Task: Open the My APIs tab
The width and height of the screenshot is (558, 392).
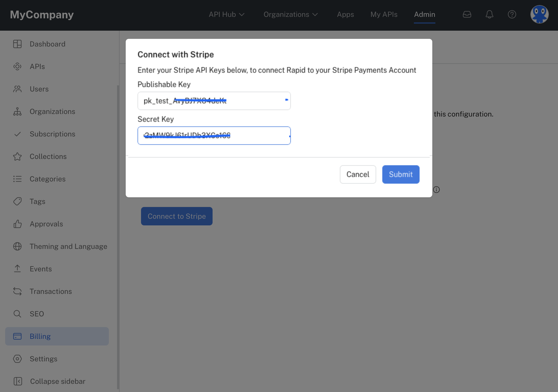Action: (x=384, y=15)
